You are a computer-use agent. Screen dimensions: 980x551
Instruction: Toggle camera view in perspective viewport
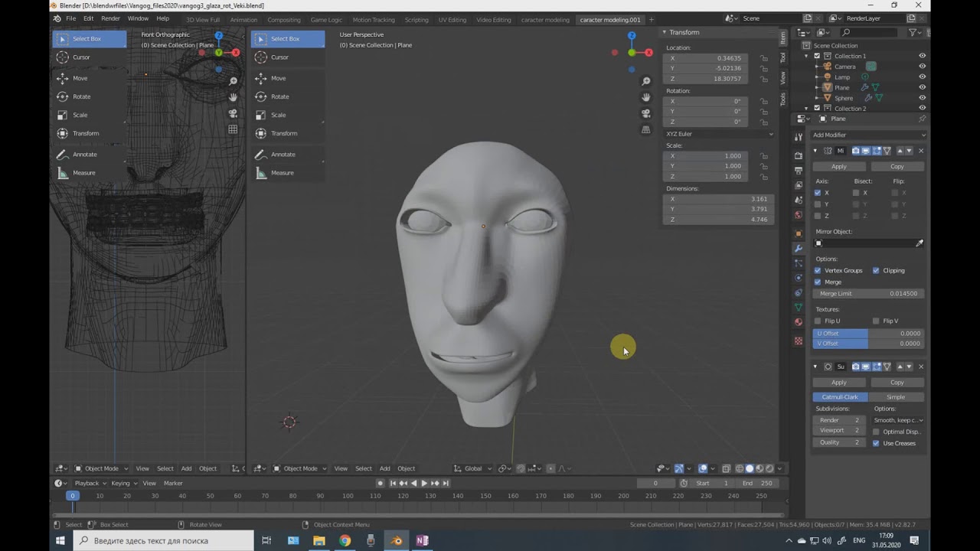pos(646,113)
